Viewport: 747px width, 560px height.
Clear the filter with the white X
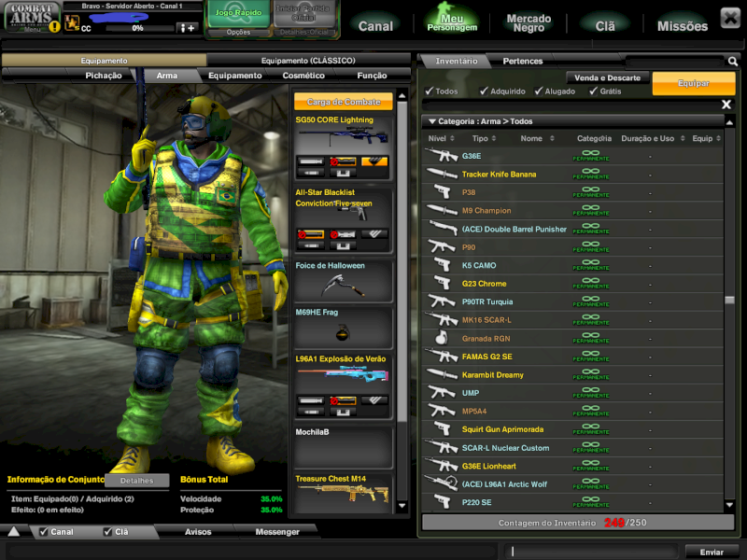(726, 105)
